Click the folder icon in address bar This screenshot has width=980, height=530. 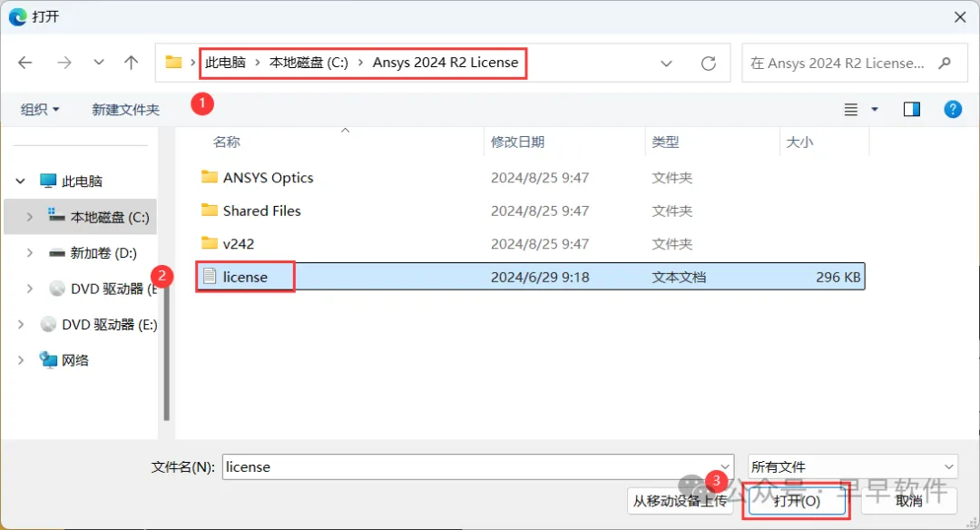click(173, 63)
